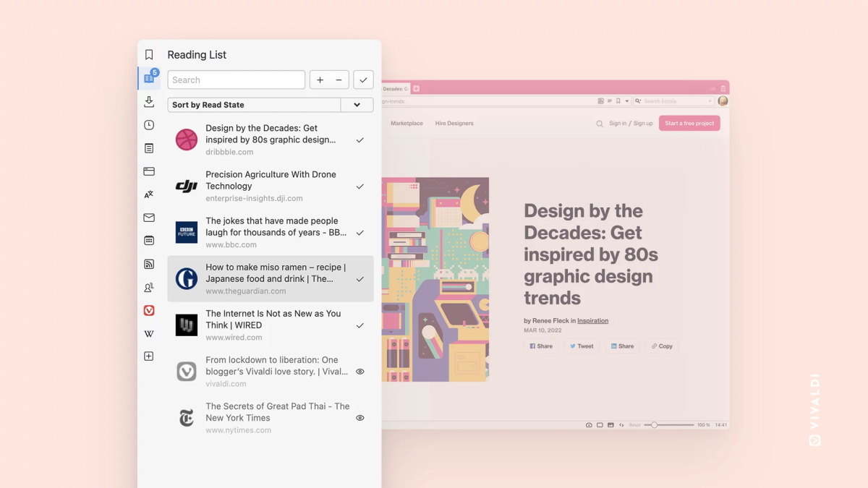Open the Notes panel
Image resolution: width=868 pixels, height=488 pixels.
click(149, 147)
